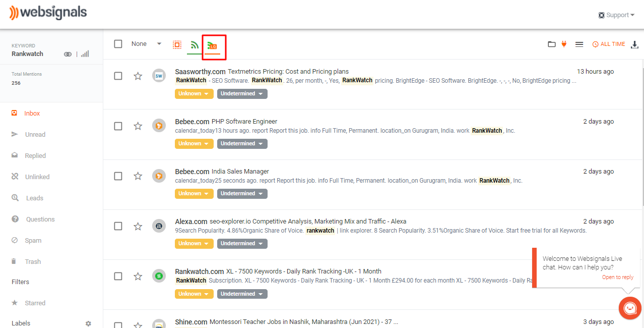
Task: Open Rankwatch.com XL 7500 Keywords mention
Action: 278,271
